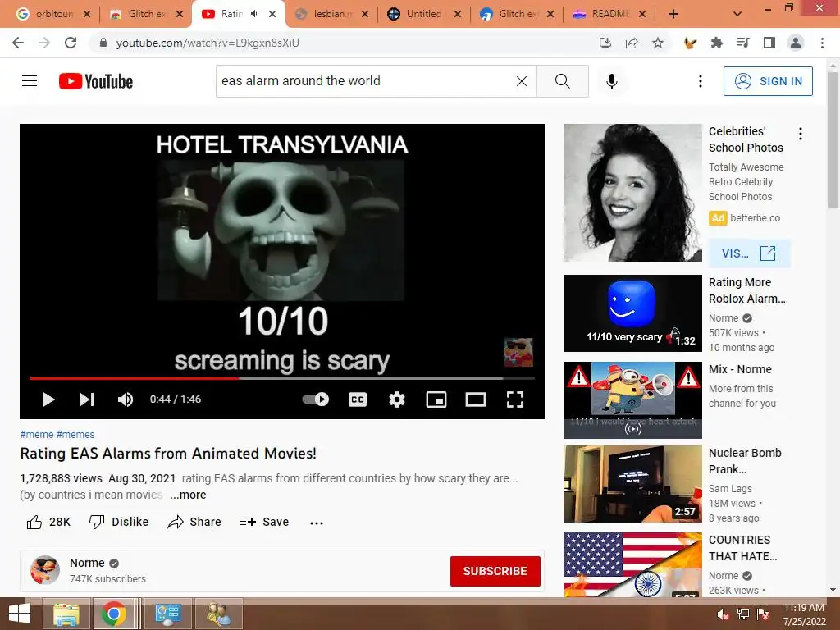Skip to next video in player
840x630 pixels.
point(87,399)
